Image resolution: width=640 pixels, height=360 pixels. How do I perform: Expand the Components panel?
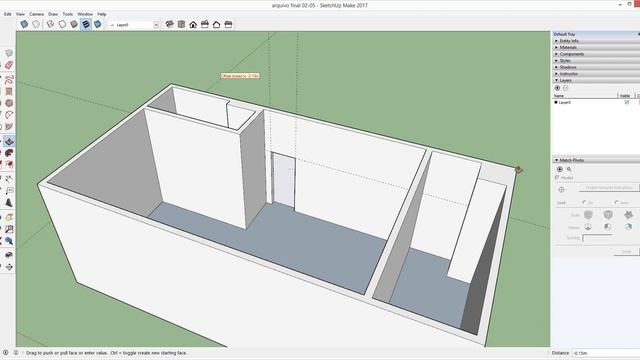point(596,54)
